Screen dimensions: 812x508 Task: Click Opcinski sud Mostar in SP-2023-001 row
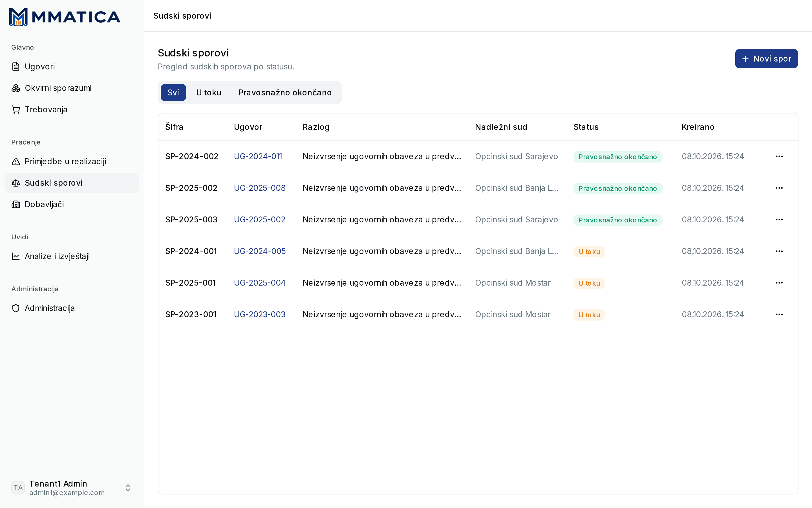(x=513, y=314)
